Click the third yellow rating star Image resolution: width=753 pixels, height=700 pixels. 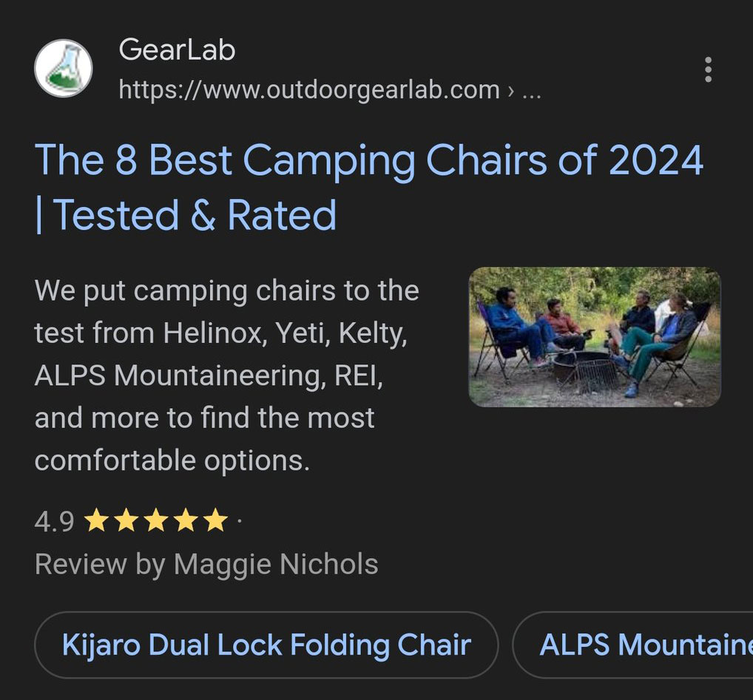[155, 521]
